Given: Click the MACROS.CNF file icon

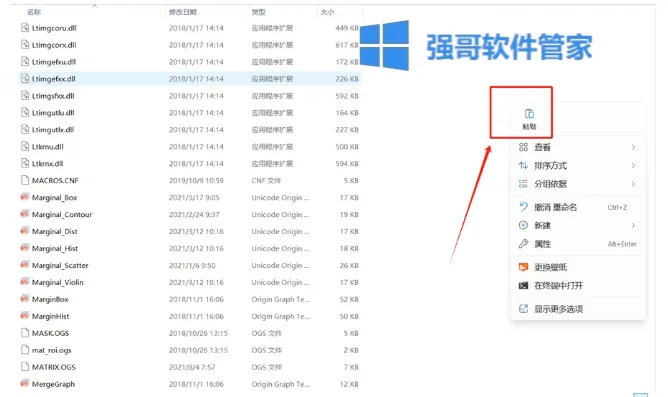Looking at the screenshot, I should tap(25, 180).
